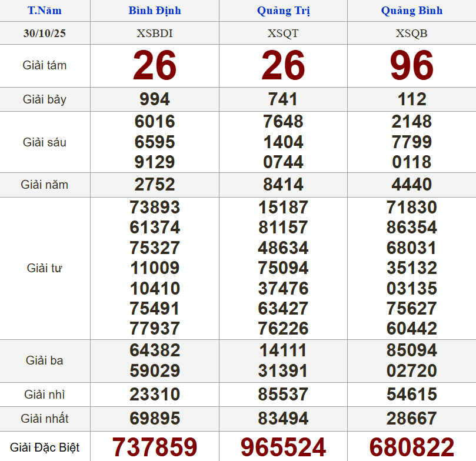Click Giải nhất number 69895

[x=155, y=419]
